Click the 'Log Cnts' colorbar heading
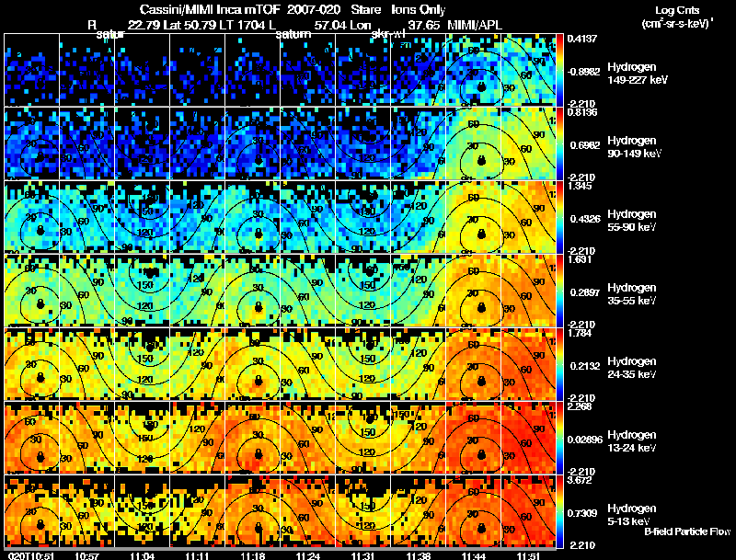This screenshot has height=560, width=736. (x=677, y=10)
